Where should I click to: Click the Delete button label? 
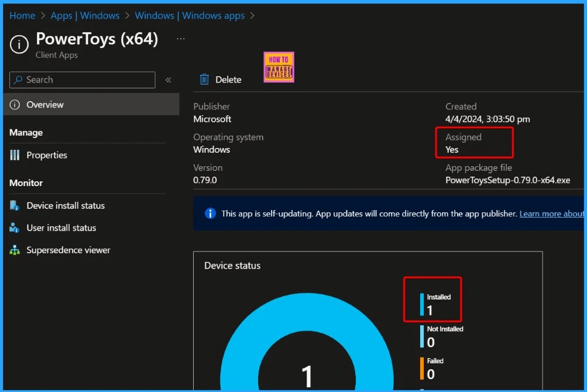pyautogui.click(x=228, y=80)
